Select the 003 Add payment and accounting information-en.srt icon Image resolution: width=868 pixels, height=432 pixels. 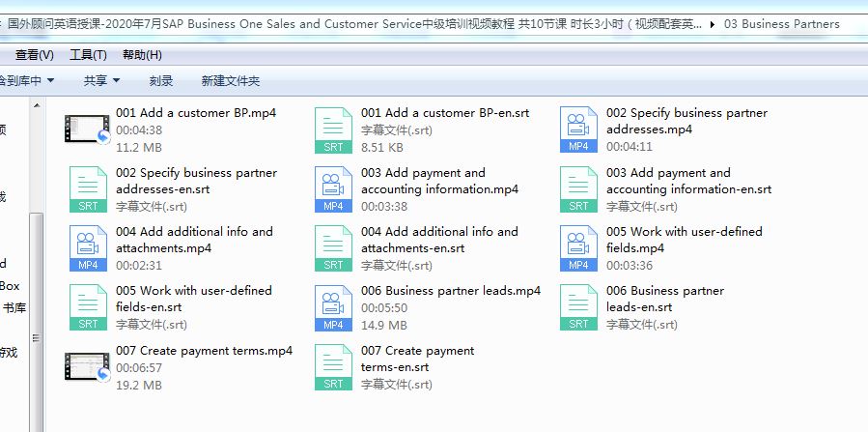click(578, 189)
